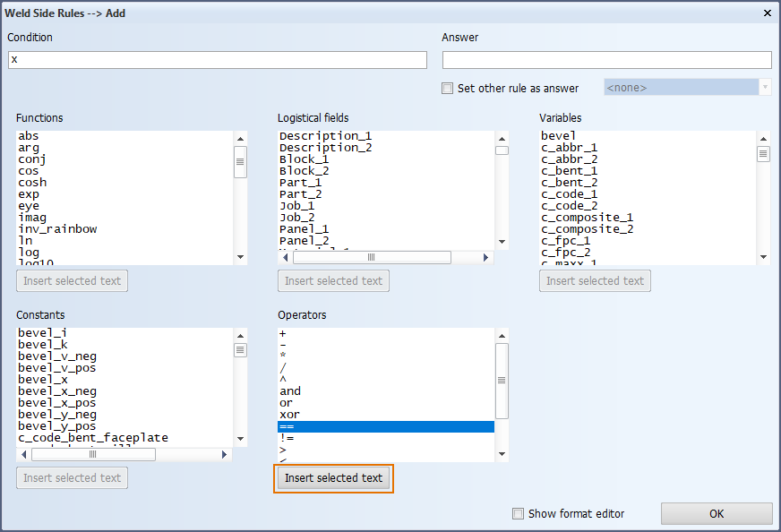Screen dimensions: 781x532
Task: Select 'c_bent_1' in the Variables list
Action: pyautogui.click(x=569, y=171)
